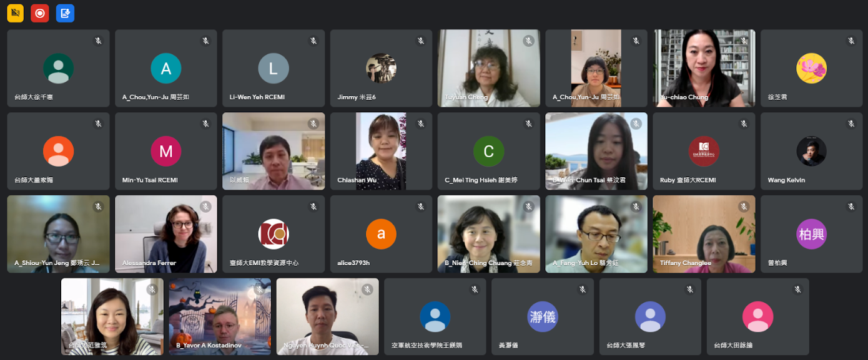Click the Jimmy 米茲6 profile photo
Image resolution: width=868 pixels, height=360 pixels.
(381, 69)
